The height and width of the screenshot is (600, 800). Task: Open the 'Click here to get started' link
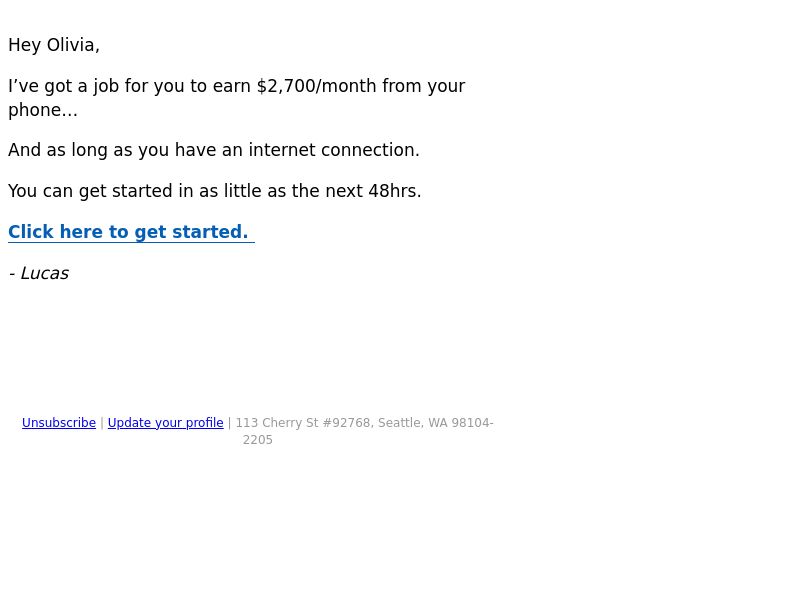coord(128,232)
